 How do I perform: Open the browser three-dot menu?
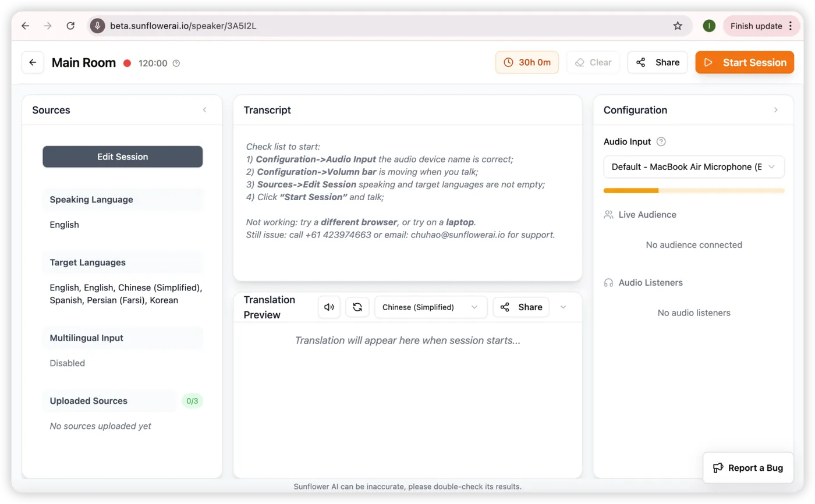coord(790,26)
